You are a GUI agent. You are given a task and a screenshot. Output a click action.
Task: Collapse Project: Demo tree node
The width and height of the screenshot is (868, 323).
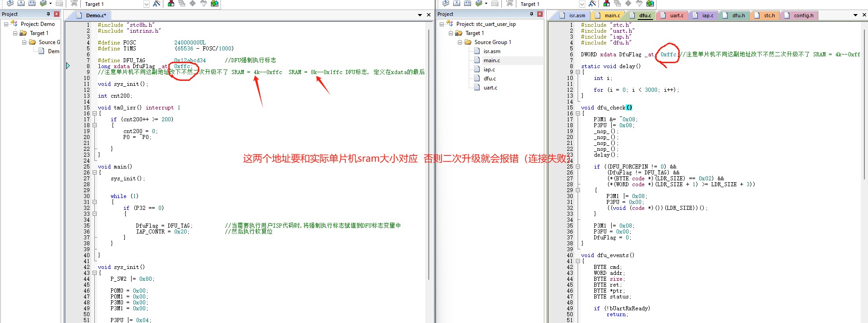click(6, 24)
